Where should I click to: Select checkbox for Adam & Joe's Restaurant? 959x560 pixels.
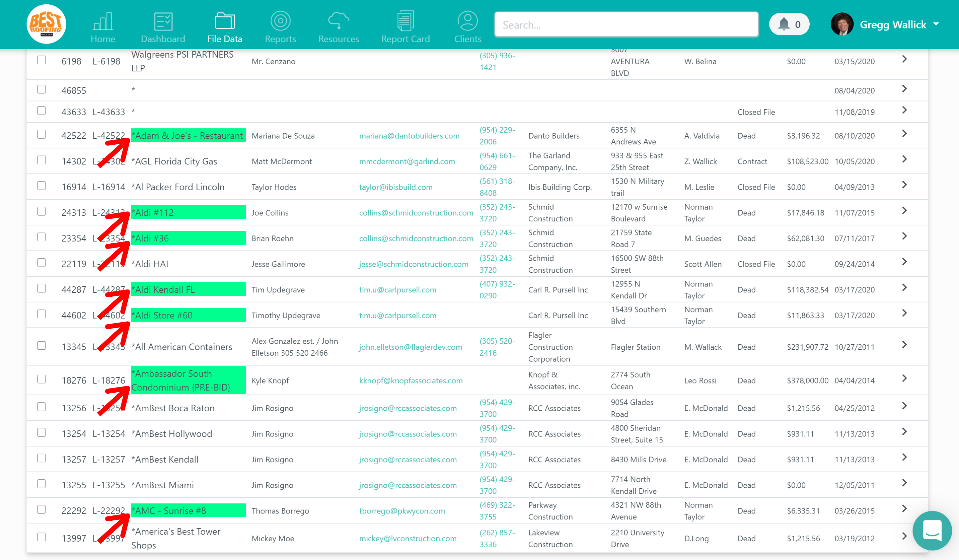42,135
